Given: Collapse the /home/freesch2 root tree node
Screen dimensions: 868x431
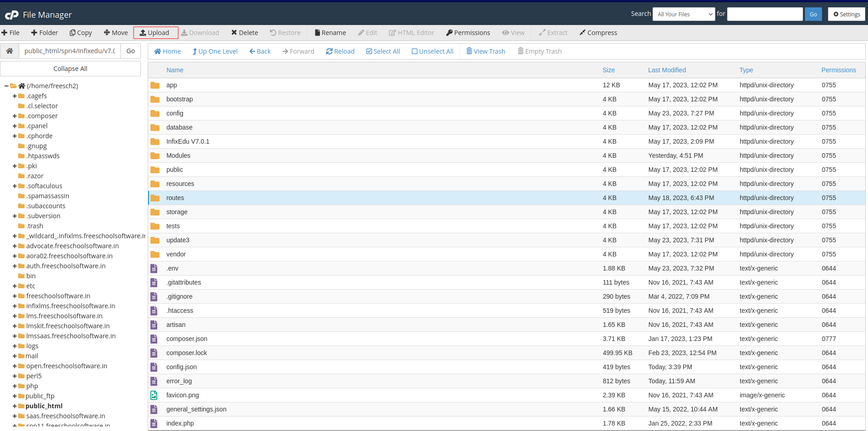Looking at the screenshot, I should click(6, 86).
